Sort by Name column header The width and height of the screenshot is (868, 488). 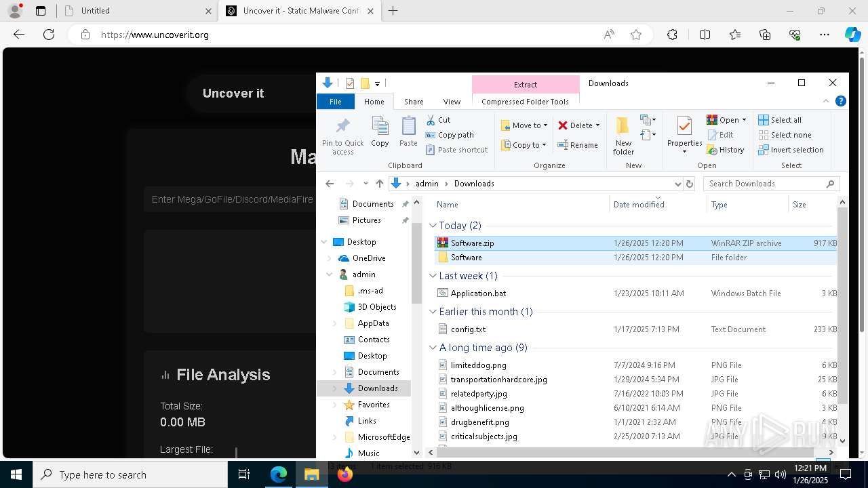point(519,204)
